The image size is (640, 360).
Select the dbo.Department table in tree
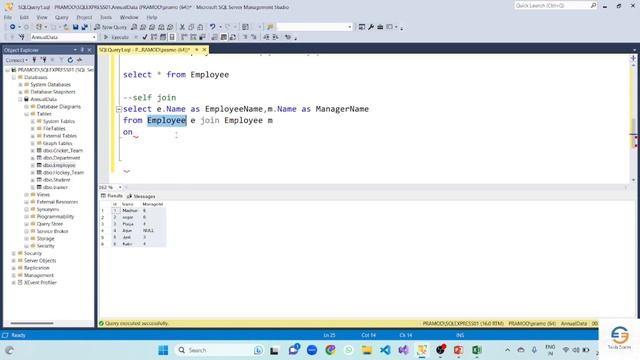62,158
